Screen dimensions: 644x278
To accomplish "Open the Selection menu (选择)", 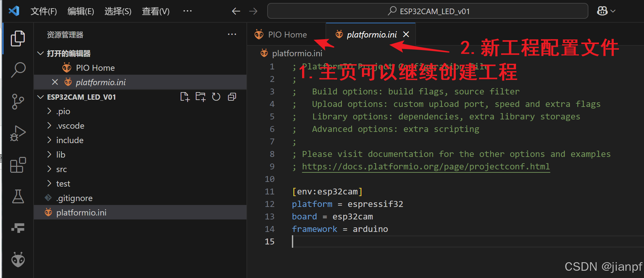I will tap(118, 12).
